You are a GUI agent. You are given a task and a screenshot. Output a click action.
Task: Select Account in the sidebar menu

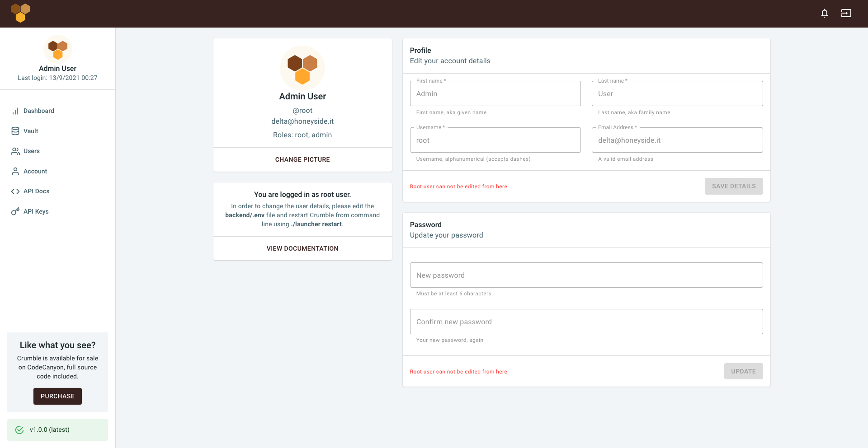tap(35, 171)
